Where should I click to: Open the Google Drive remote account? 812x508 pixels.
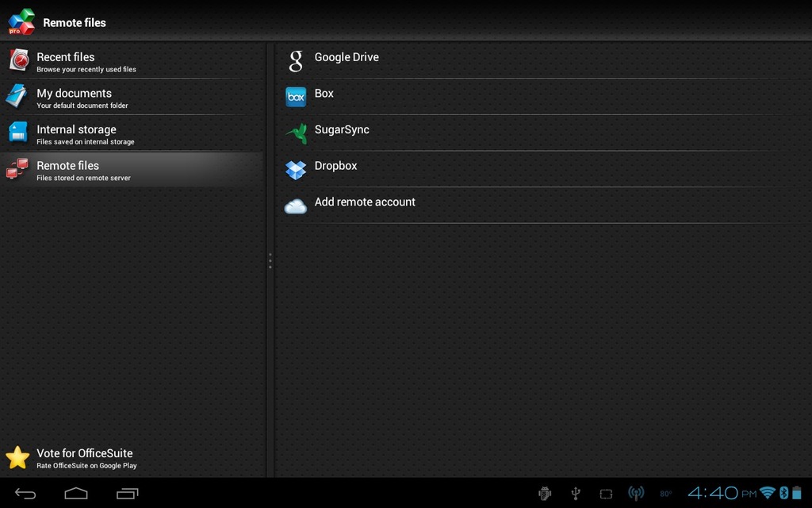pos(543,60)
